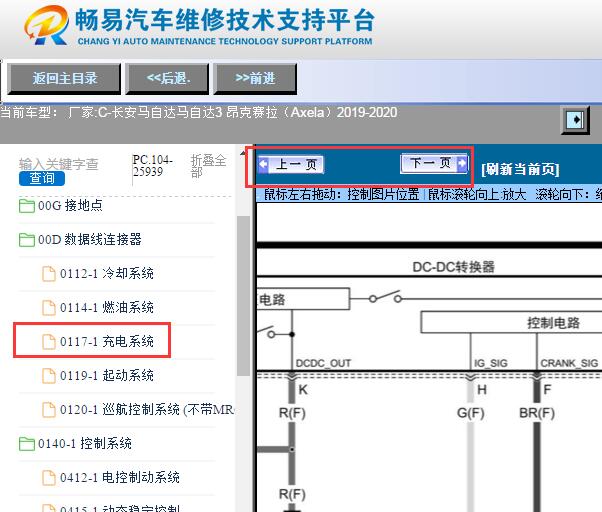Click the folder icon beside 0140-1 控制系统
Viewport: 602px width, 512px height.
[x=26, y=444]
